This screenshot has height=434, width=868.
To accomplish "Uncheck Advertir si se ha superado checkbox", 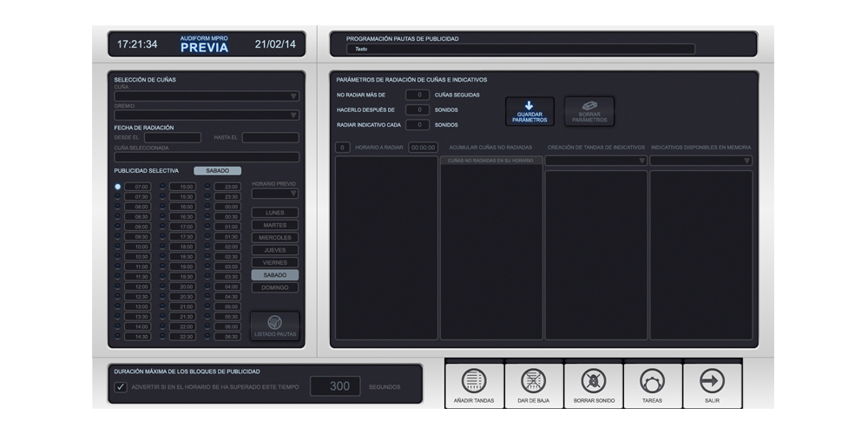I will point(121,387).
